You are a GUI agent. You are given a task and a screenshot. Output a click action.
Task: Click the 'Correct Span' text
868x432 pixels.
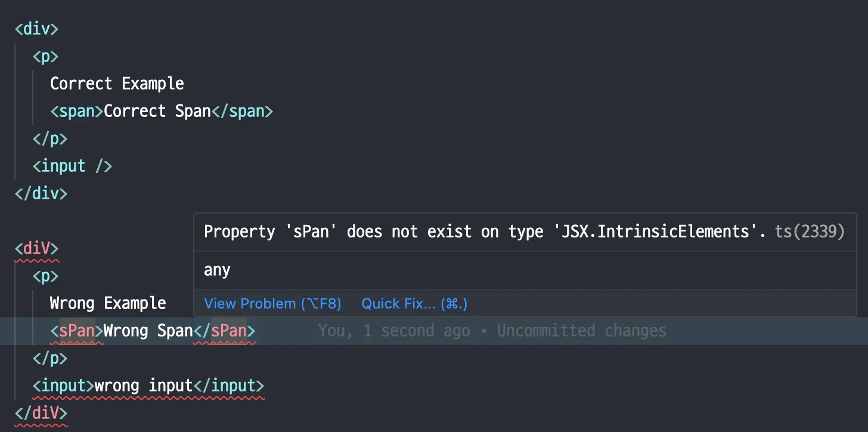pos(157,111)
